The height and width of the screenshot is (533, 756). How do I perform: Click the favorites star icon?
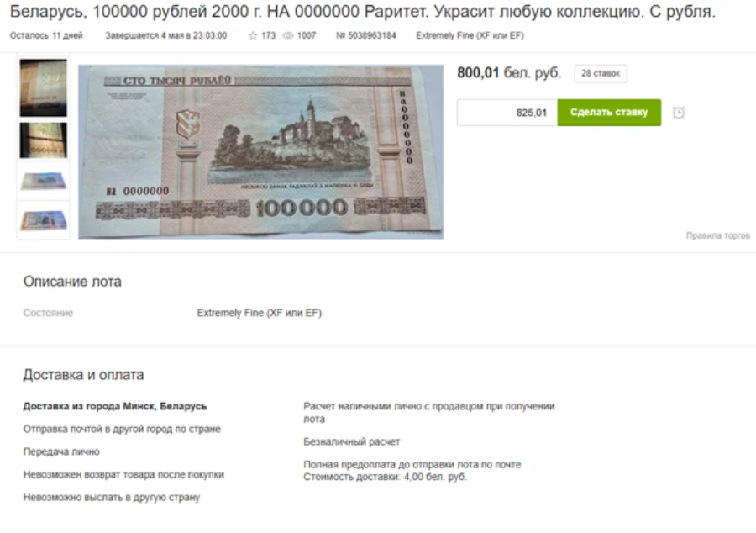coord(253,35)
